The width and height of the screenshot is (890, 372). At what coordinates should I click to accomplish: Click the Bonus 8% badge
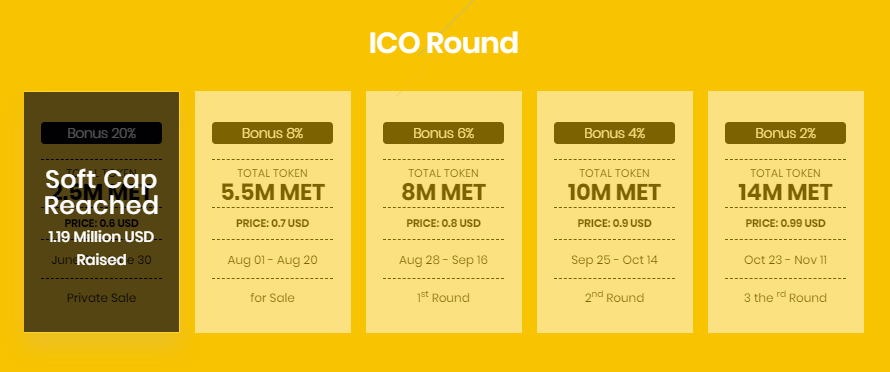(272, 133)
